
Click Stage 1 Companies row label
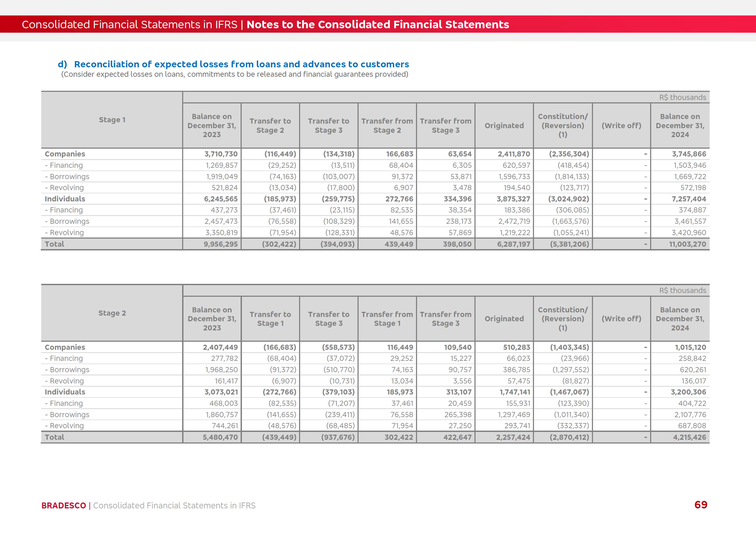coord(65,154)
